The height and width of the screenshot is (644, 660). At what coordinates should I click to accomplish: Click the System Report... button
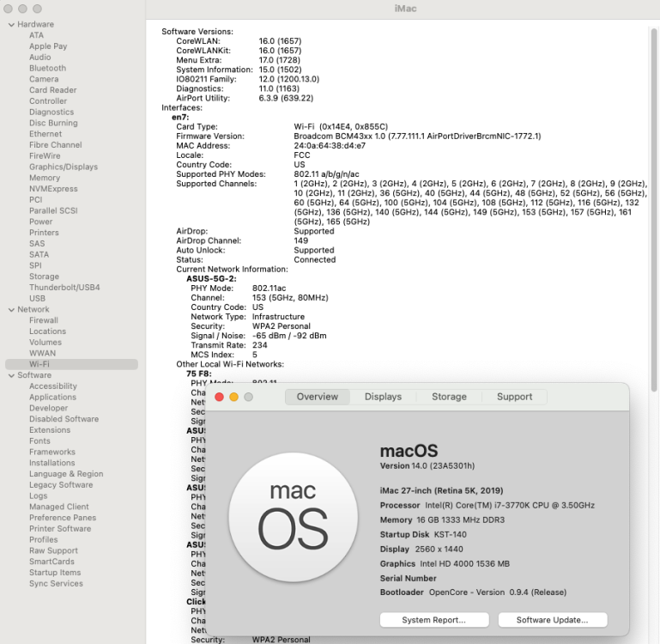pos(434,620)
